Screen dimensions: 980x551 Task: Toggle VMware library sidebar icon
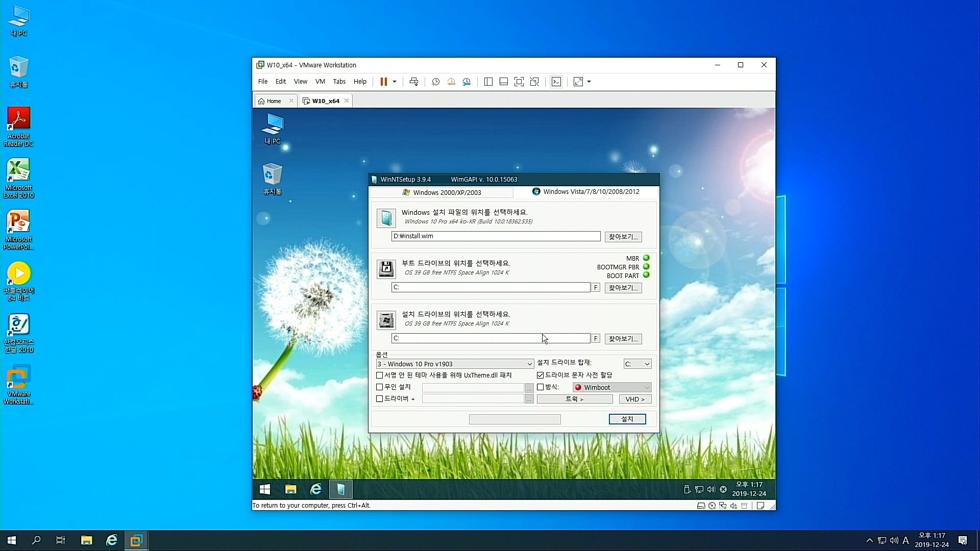coord(488,82)
